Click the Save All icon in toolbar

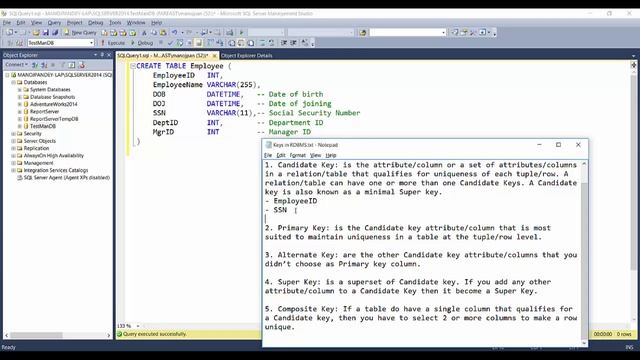pos(55,32)
